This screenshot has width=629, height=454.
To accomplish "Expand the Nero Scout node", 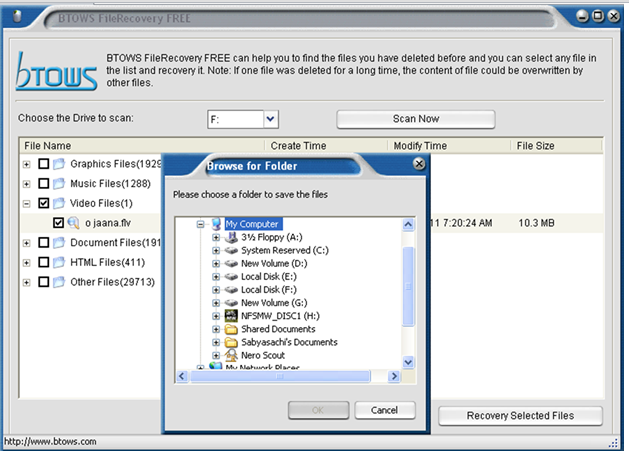I will tap(216, 355).
